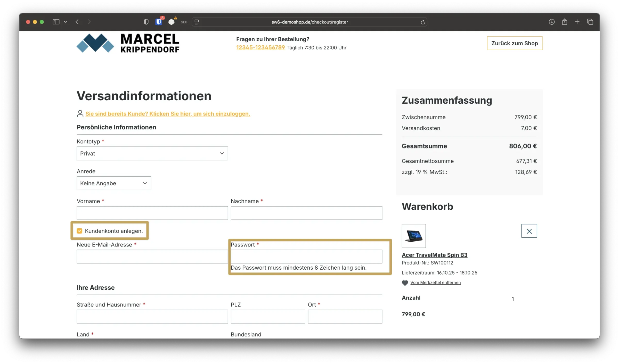The height and width of the screenshot is (364, 619).
Task: Click the Bitwarden shield extension icon
Action: [159, 22]
